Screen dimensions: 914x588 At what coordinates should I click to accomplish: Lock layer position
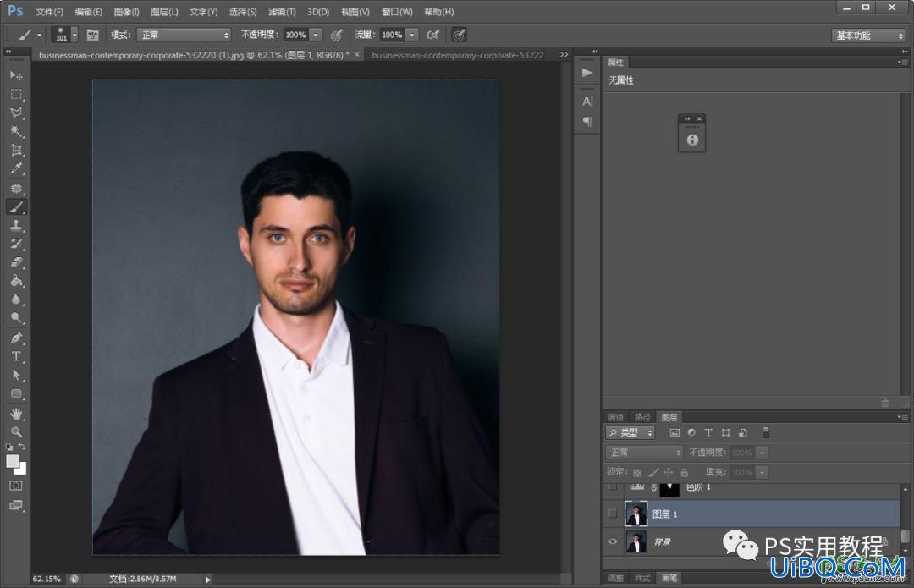tap(668, 473)
